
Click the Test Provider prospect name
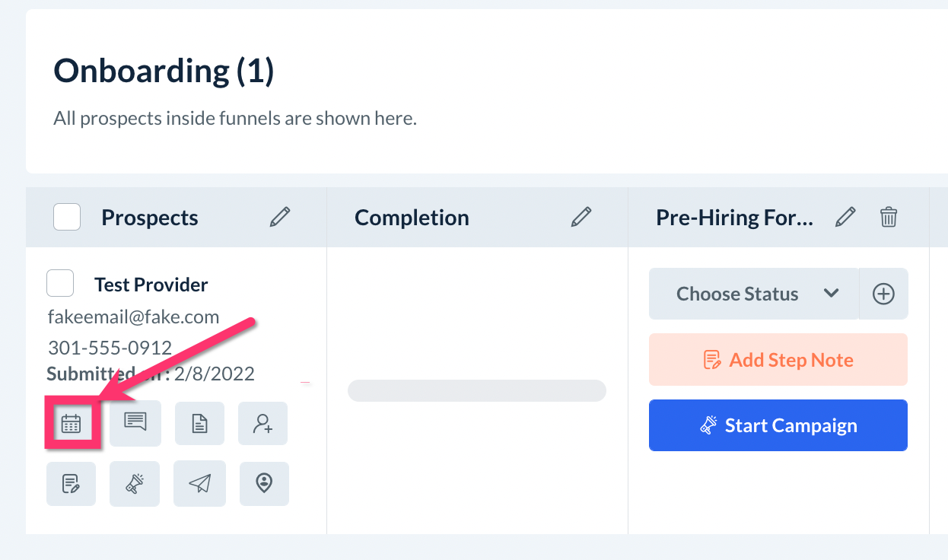151,285
